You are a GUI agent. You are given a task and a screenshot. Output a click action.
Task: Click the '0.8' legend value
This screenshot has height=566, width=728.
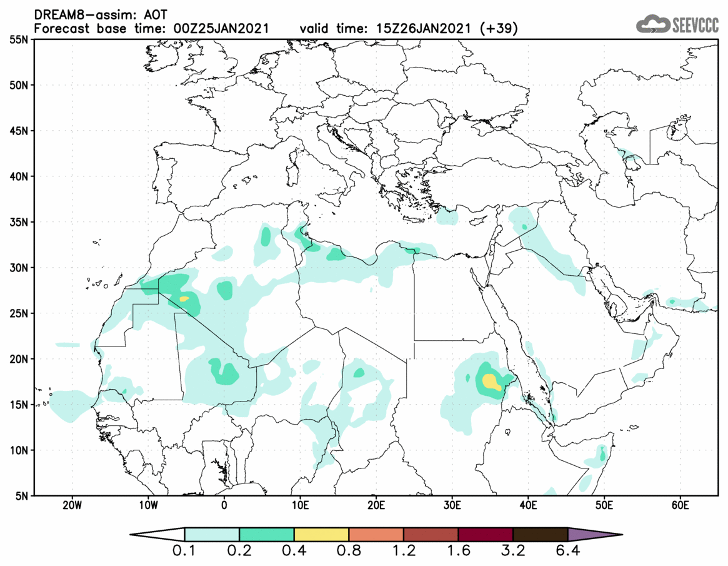click(349, 552)
